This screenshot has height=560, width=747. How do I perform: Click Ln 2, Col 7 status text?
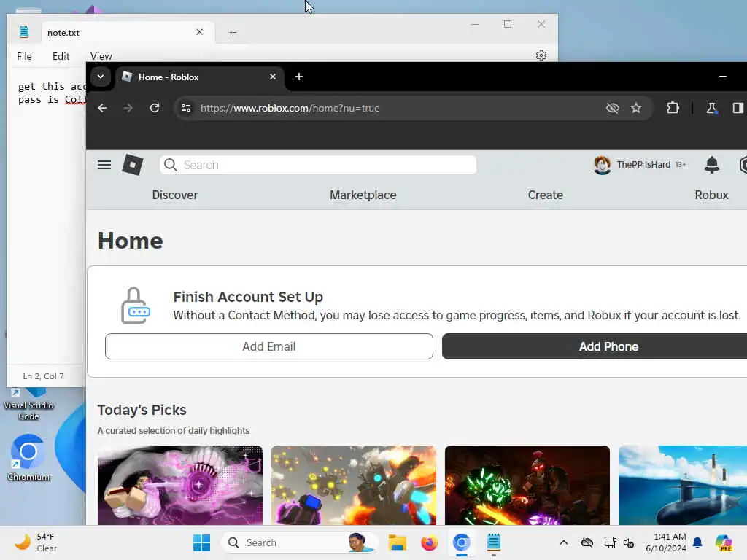coord(43,376)
